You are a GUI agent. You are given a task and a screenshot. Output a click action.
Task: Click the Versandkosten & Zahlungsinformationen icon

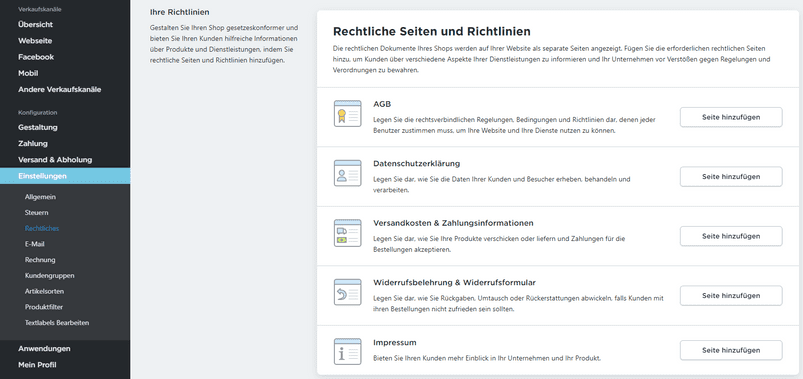click(x=347, y=233)
